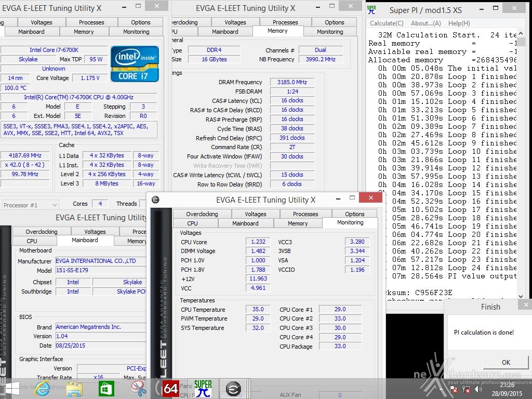Switch to AIDA64 red 64 taskbar icon
This screenshot has width=532, height=399.
[x=170, y=389]
